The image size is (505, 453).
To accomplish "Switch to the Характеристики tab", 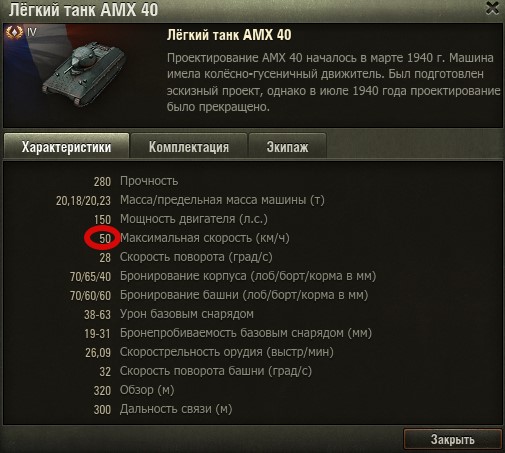I will (66, 147).
